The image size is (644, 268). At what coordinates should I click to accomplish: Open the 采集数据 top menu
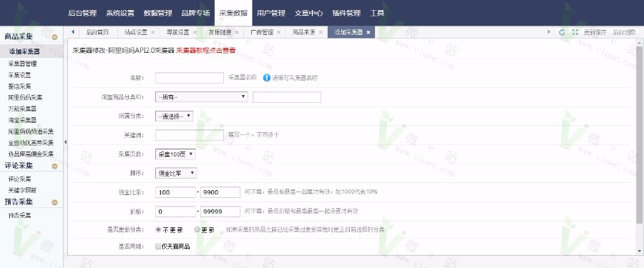coord(233,13)
